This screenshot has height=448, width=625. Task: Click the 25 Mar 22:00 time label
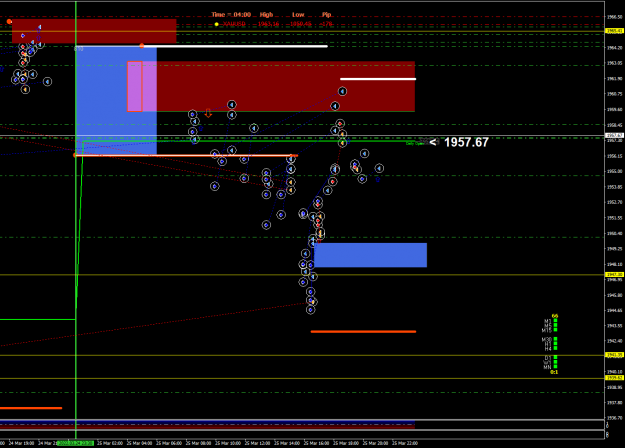coord(405,443)
